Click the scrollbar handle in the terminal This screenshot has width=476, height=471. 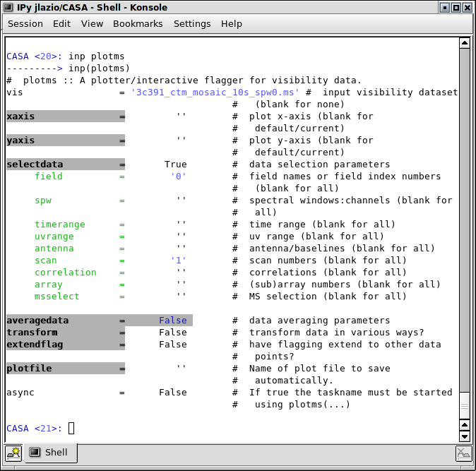coord(464,406)
